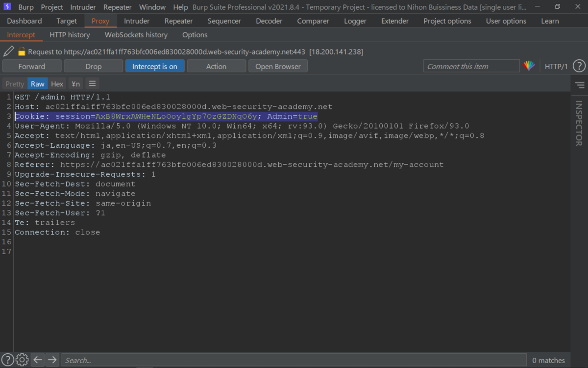Screen dimensions: 588x368
Task: Select the Proxy tab
Action: (x=100, y=21)
